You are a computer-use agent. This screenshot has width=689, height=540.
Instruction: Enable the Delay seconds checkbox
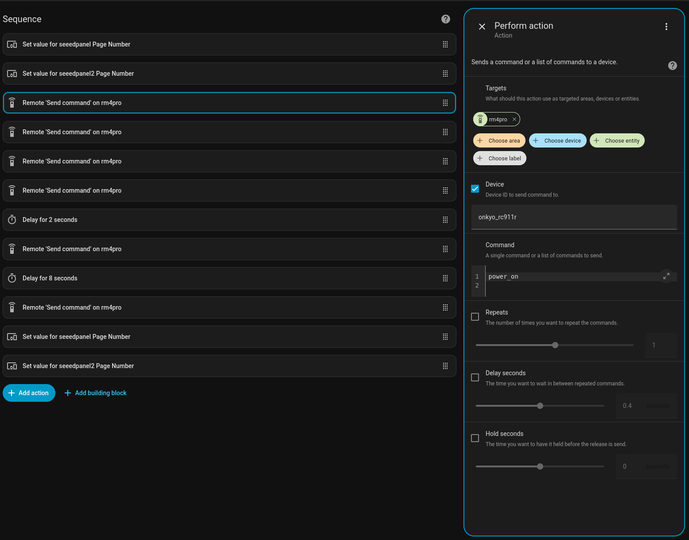coord(475,377)
